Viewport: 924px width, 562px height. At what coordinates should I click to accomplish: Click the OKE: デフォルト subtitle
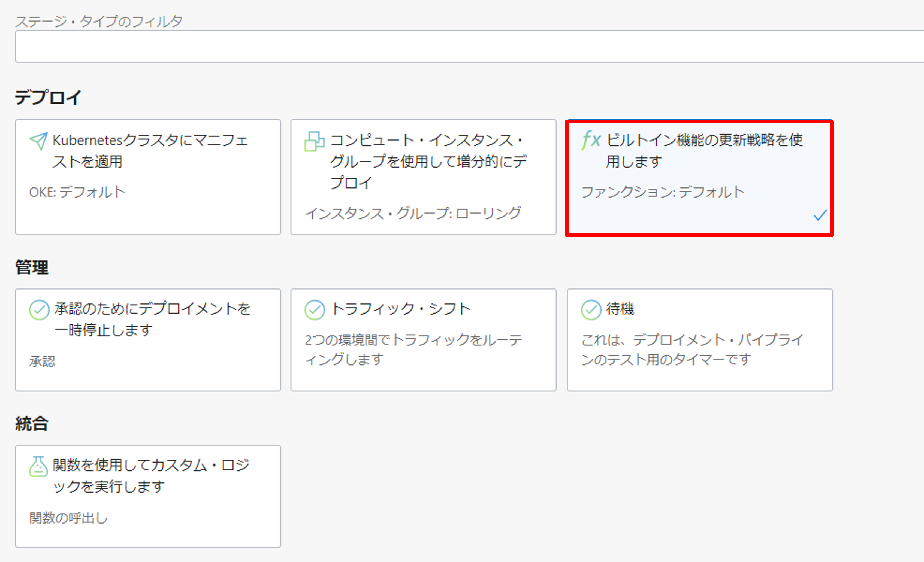click(77, 192)
